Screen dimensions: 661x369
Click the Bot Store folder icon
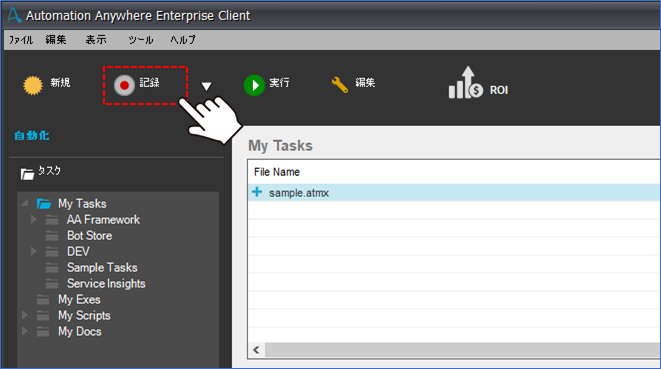(x=52, y=236)
